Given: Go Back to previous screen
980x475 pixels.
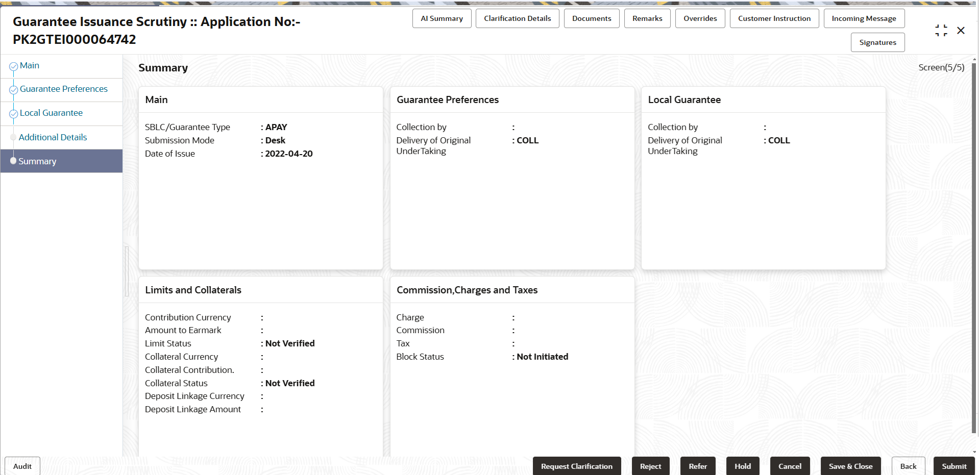Looking at the screenshot, I should click(x=909, y=466).
